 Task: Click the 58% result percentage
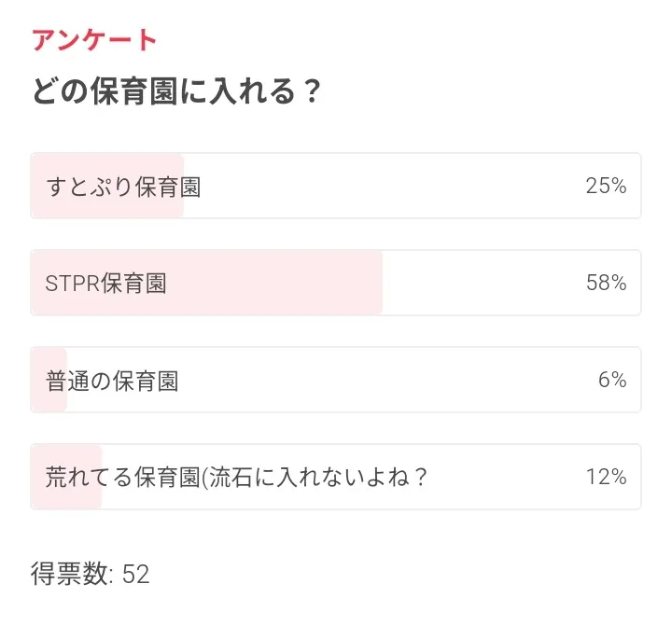click(606, 284)
